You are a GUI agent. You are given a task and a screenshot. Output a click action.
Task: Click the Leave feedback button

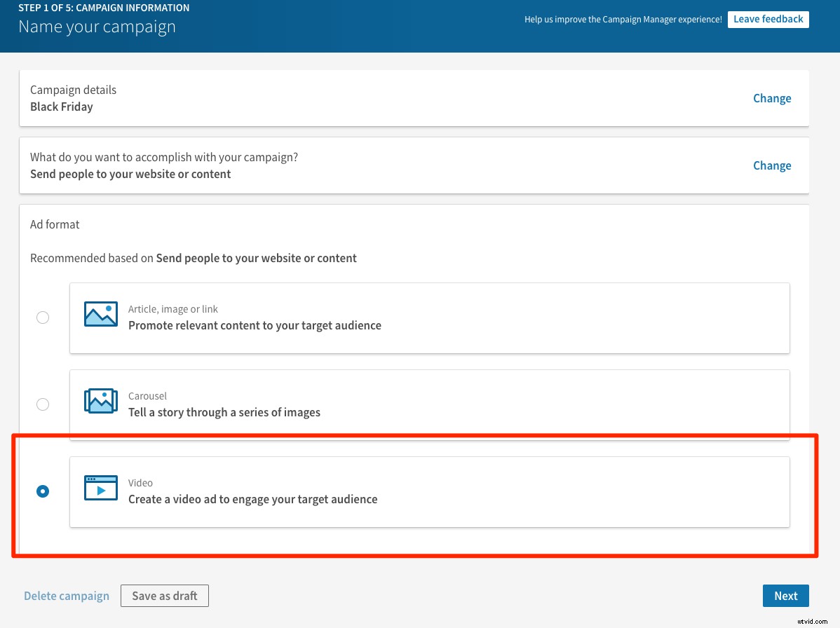point(768,19)
